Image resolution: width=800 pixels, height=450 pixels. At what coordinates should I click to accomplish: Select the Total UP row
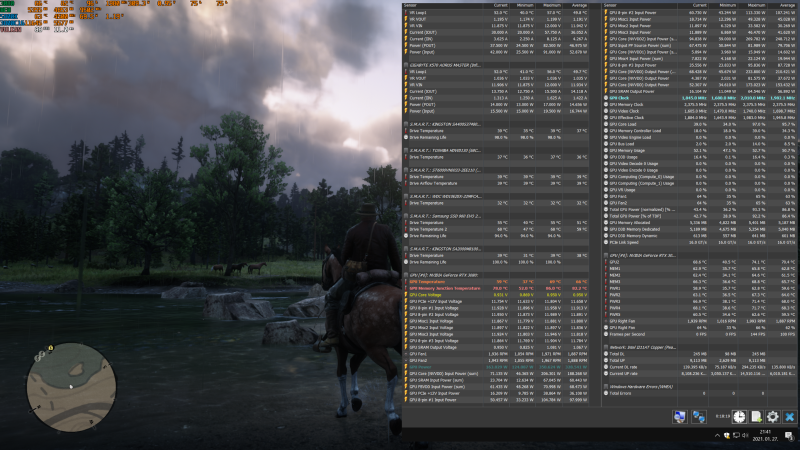point(699,361)
